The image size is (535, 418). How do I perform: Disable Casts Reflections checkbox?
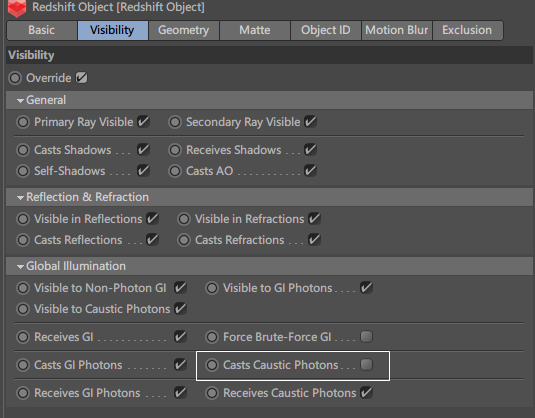coord(152,240)
